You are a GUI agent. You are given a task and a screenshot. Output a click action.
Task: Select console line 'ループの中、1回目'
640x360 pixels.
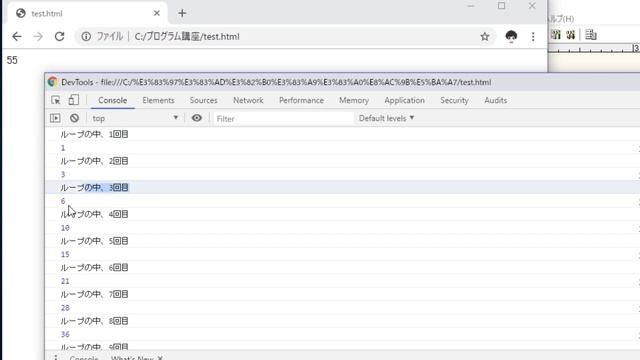(94, 134)
